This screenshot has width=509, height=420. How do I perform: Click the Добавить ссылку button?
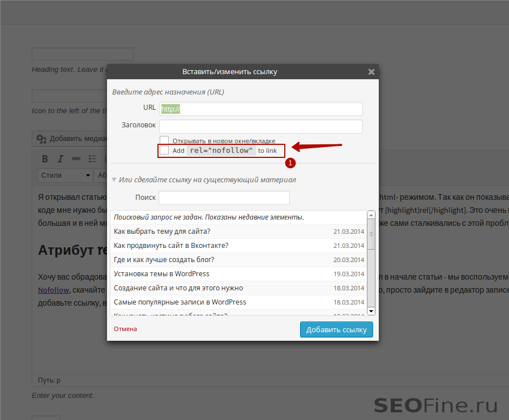pos(336,329)
